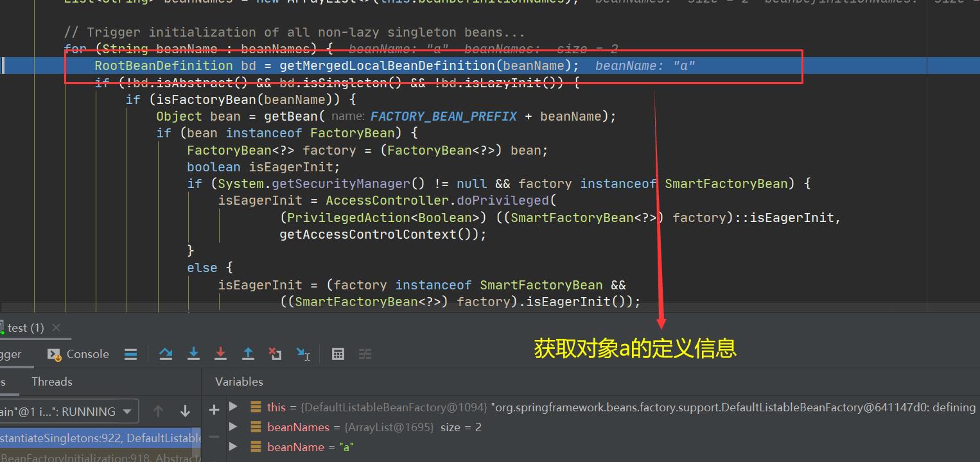Select the beanNames ArrayList@1695 variable row
980x462 pixels.
603,427
